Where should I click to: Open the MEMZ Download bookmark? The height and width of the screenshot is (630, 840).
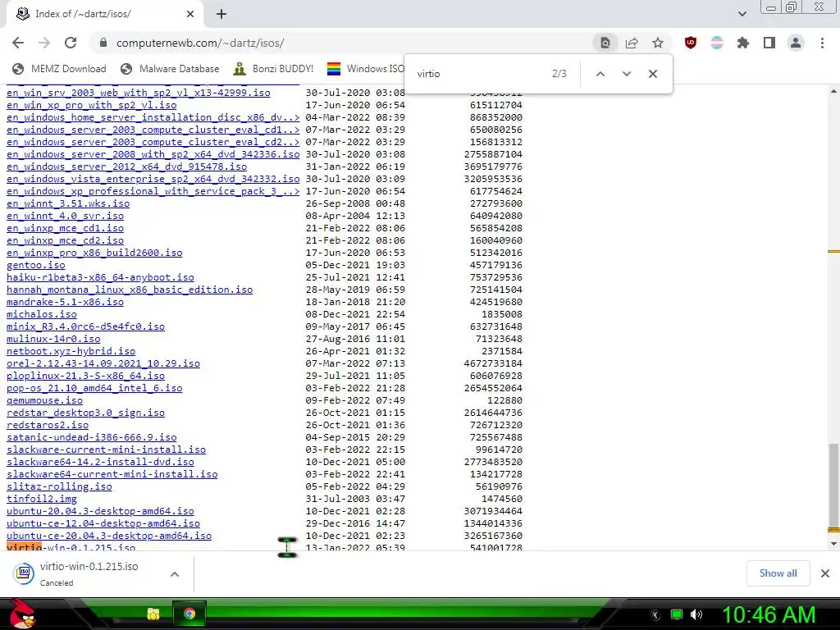[x=59, y=69]
